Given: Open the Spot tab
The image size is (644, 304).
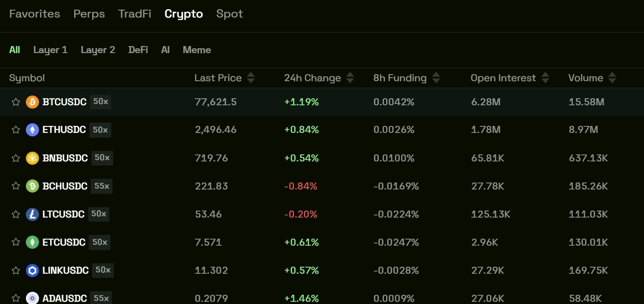Looking at the screenshot, I should [230, 14].
